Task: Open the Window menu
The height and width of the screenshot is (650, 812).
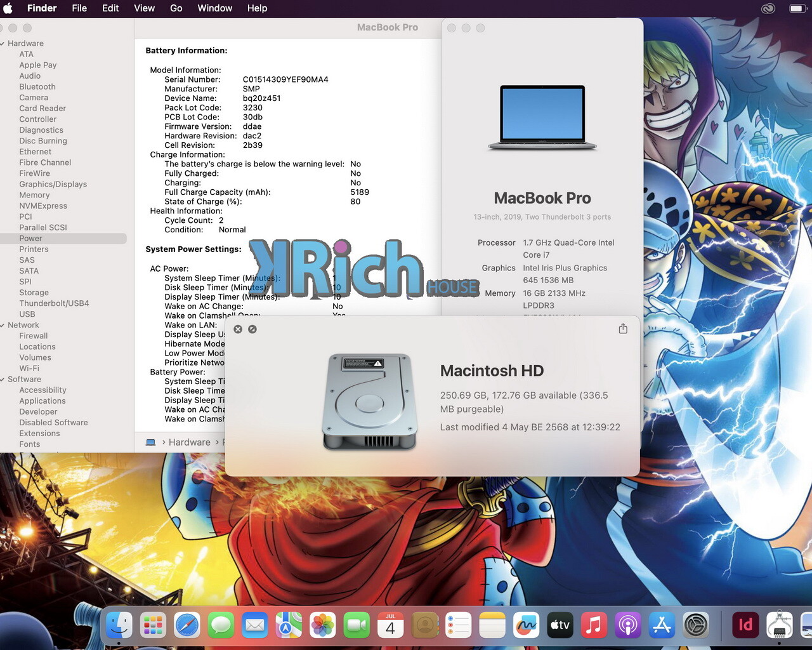Action: [215, 8]
